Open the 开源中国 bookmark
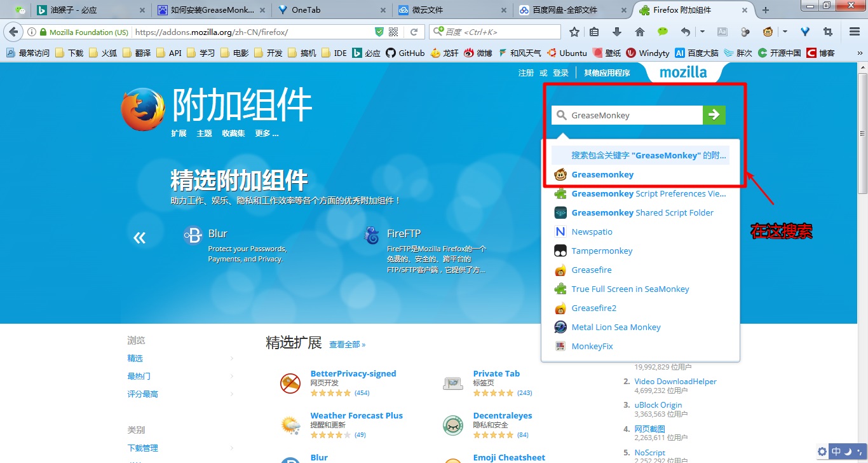The height and width of the screenshot is (463, 868). click(780, 53)
